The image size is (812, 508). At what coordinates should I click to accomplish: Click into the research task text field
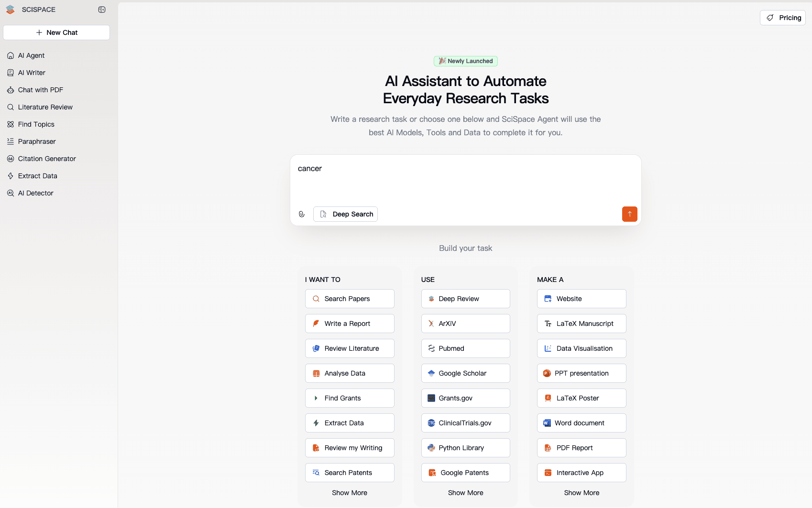click(x=465, y=182)
